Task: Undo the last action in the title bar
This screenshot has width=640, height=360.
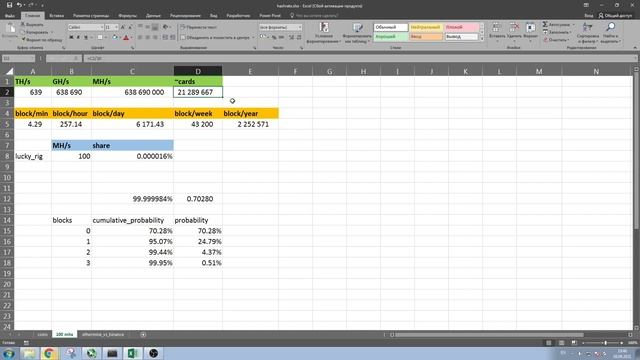Action: coord(19,5)
